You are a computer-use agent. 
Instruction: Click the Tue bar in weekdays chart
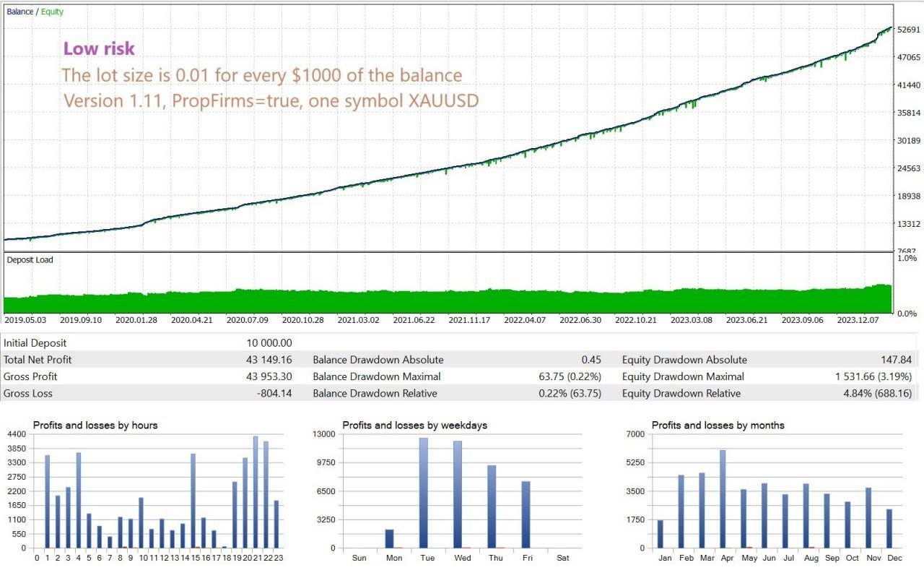424,493
